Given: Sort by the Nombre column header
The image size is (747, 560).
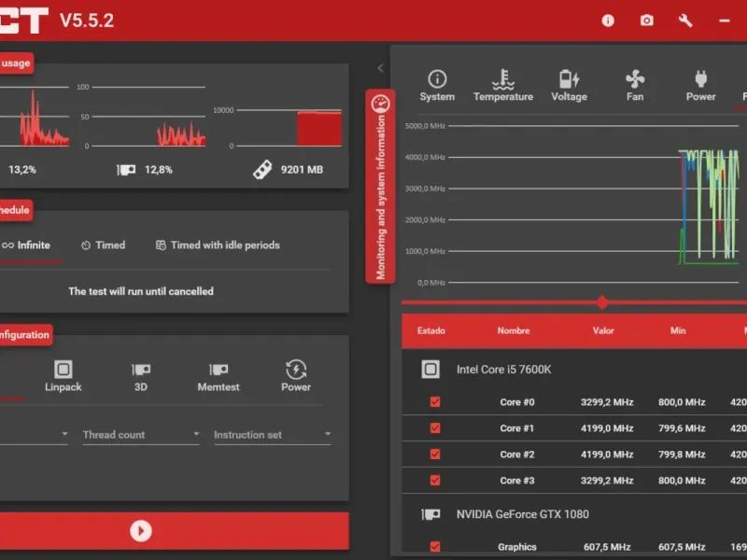Looking at the screenshot, I should pyautogui.click(x=513, y=330).
